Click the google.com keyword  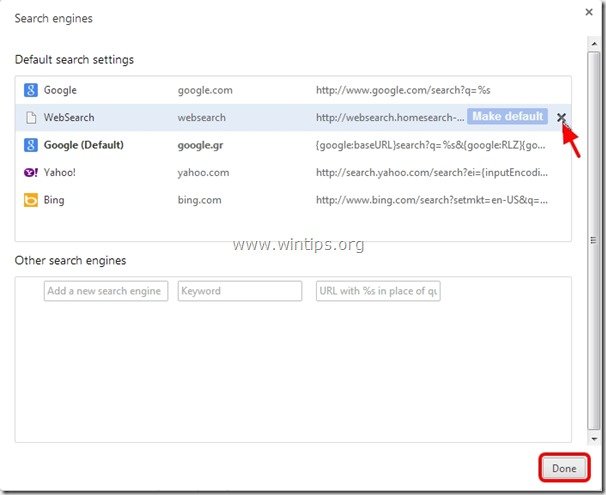coord(205,90)
